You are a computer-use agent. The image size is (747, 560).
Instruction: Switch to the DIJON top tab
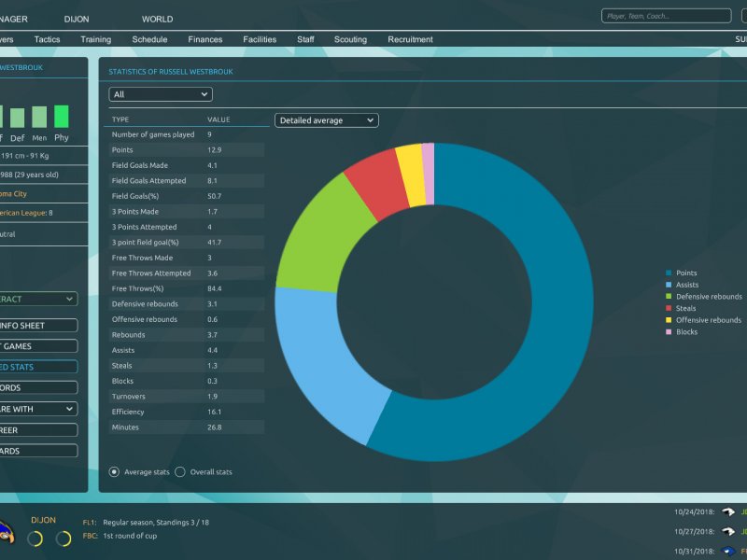77,19
